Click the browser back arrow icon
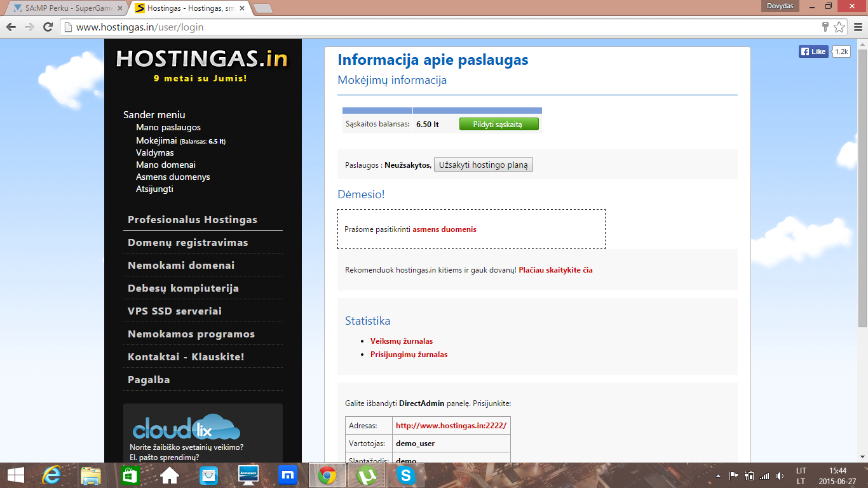Image resolution: width=868 pixels, height=488 pixels. click(11, 27)
